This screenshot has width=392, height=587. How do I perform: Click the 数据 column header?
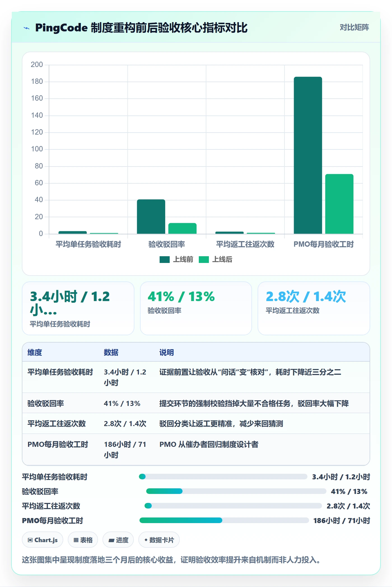click(x=111, y=352)
